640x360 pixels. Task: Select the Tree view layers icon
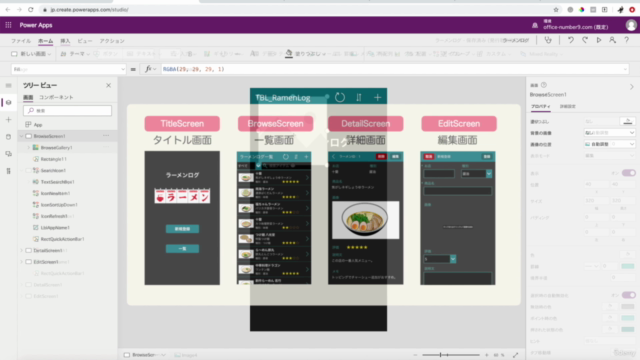[9, 102]
